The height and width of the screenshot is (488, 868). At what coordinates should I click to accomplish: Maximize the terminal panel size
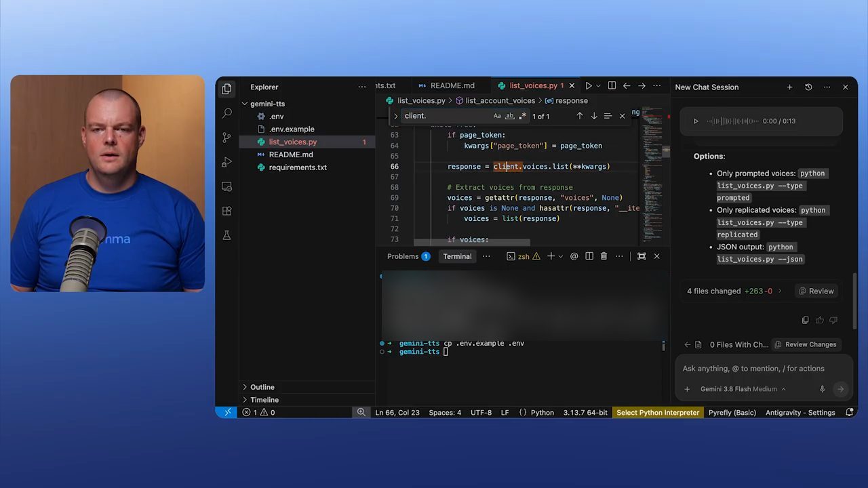pyautogui.click(x=642, y=256)
